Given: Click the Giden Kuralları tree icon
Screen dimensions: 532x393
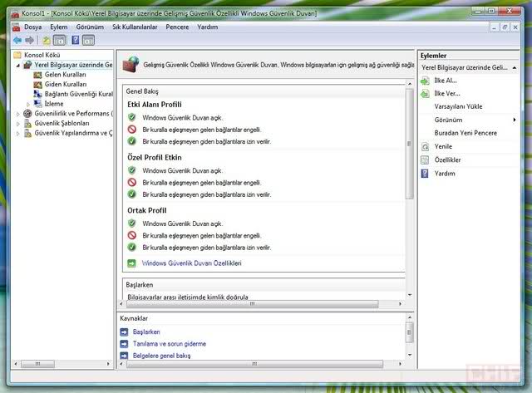Looking at the screenshot, I should (x=37, y=85).
